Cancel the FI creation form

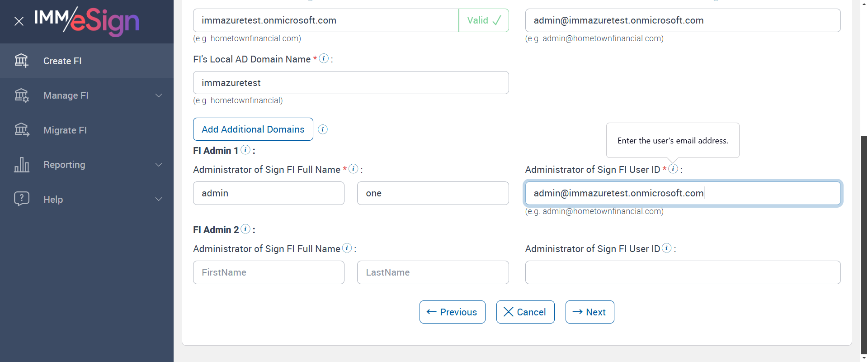coord(525,312)
